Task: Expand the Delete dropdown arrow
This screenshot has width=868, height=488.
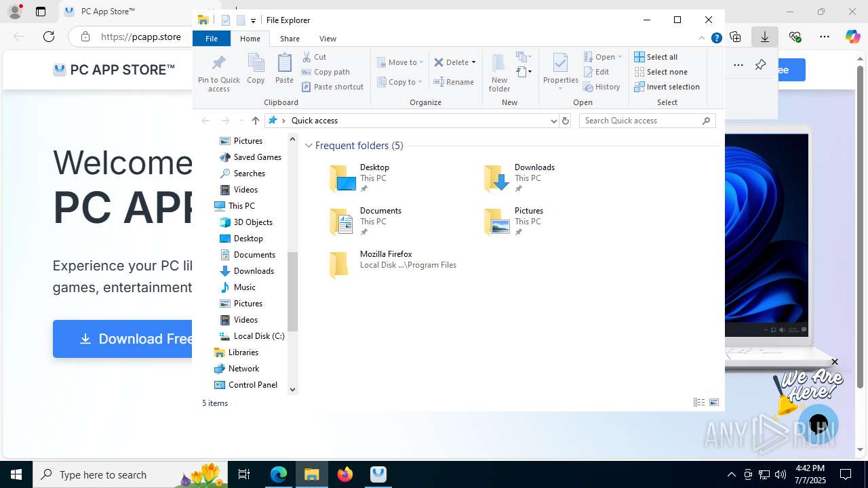Action: [473, 62]
